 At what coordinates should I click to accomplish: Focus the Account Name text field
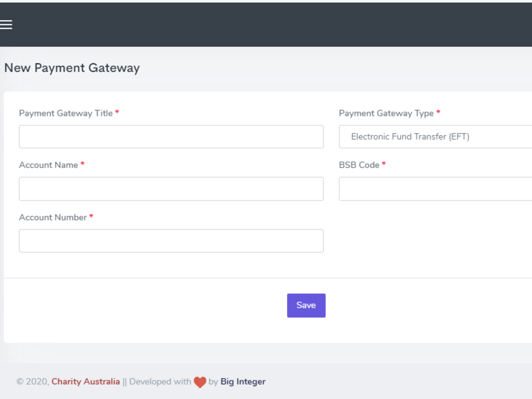pos(171,189)
